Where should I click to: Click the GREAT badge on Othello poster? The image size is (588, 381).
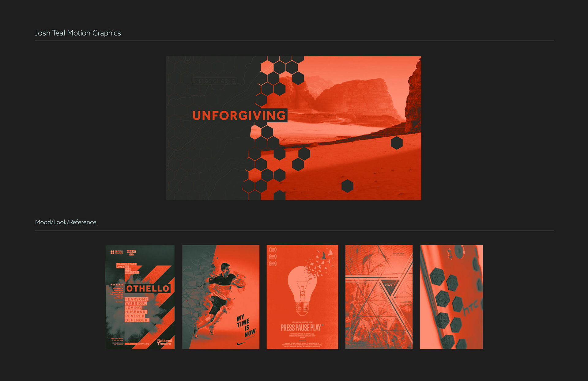pos(131,252)
